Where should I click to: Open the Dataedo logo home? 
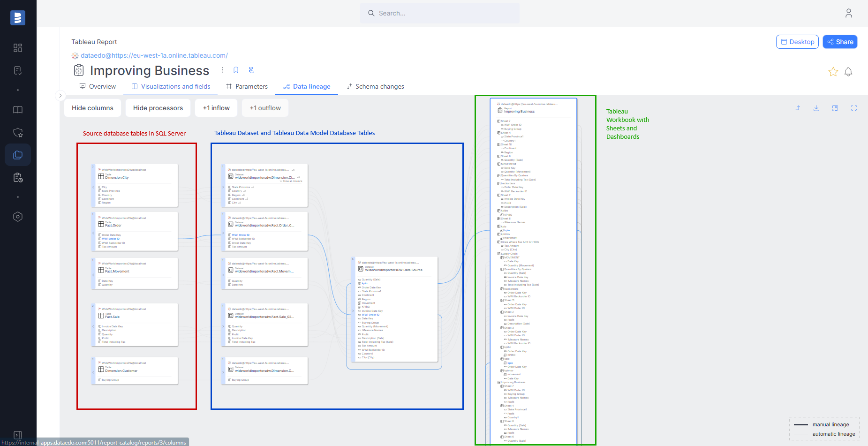tap(18, 18)
